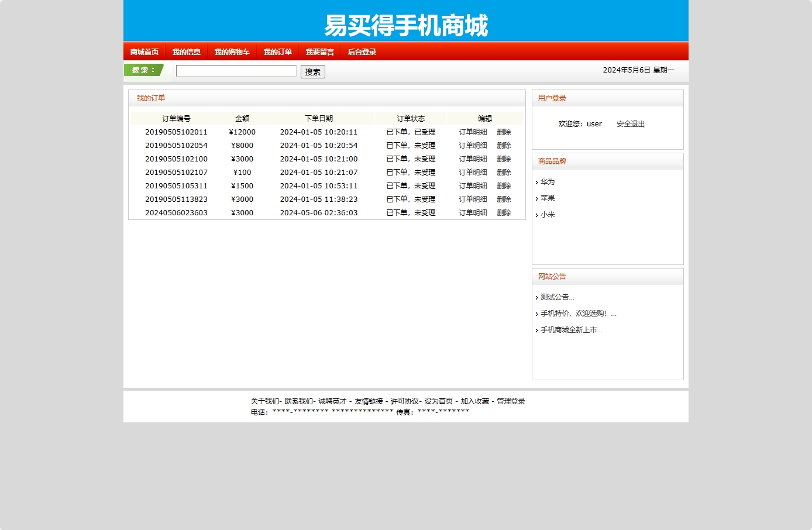
Task: Select the 苹果 brand link
Action: pyautogui.click(x=548, y=198)
